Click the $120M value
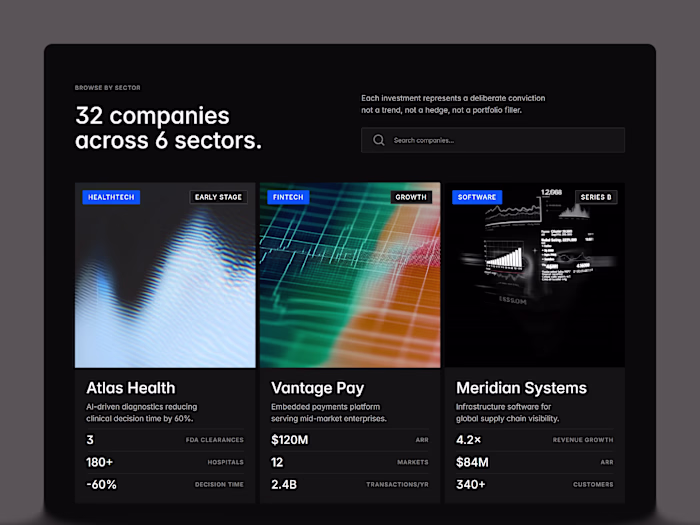The image size is (700, 525). pyautogui.click(x=290, y=440)
